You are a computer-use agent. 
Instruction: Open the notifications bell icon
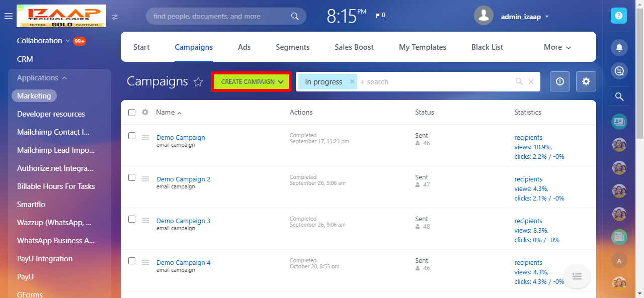pos(619,48)
